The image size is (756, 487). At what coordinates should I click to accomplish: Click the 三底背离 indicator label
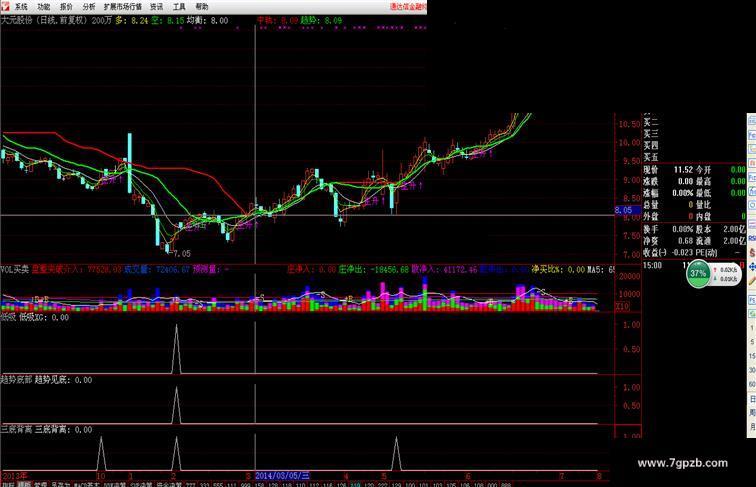46,429
